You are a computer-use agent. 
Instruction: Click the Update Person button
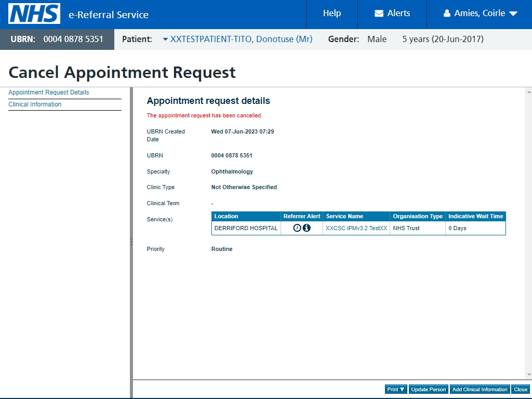tap(428, 390)
